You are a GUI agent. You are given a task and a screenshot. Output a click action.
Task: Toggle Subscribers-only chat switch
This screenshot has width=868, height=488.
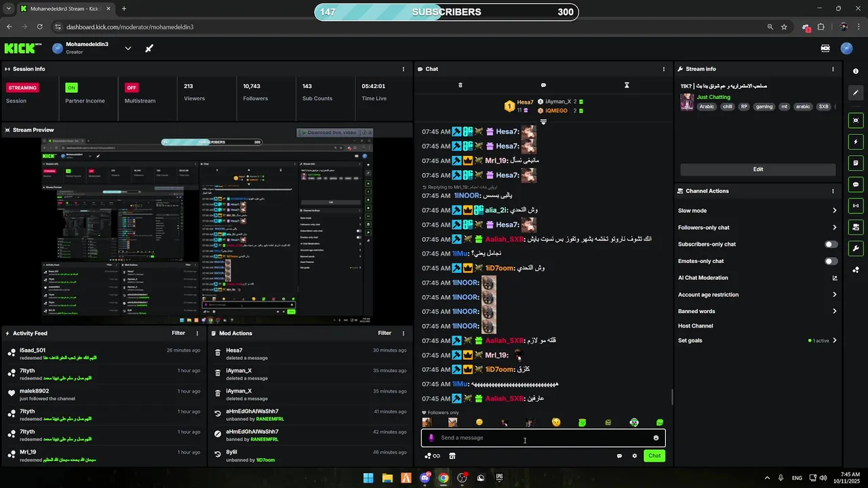831,244
